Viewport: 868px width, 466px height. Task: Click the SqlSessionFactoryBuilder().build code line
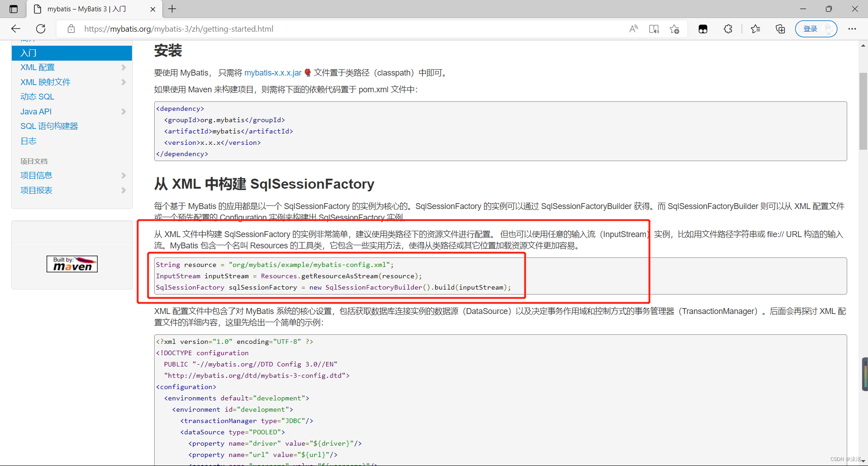tap(333, 287)
